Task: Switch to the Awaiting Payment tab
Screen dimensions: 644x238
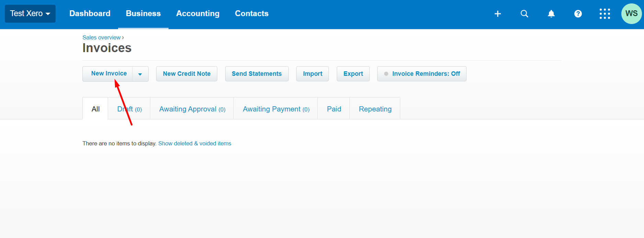Action: [x=276, y=109]
